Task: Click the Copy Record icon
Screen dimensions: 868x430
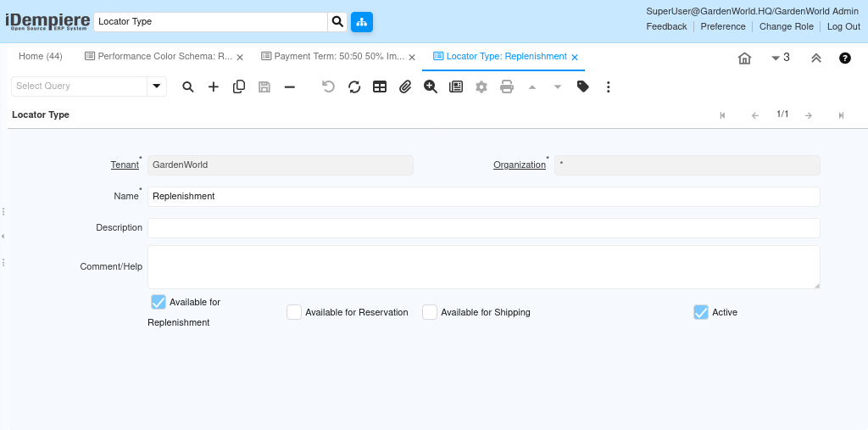Action: 239,87
